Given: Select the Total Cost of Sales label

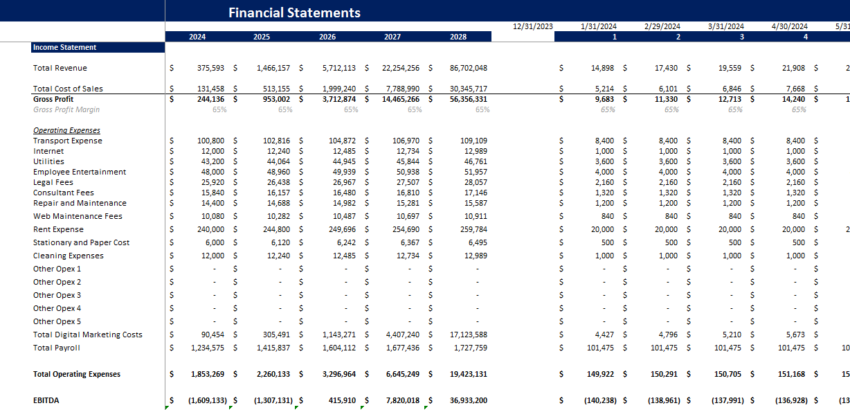Looking at the screenshot, I should tap(68, 88).
